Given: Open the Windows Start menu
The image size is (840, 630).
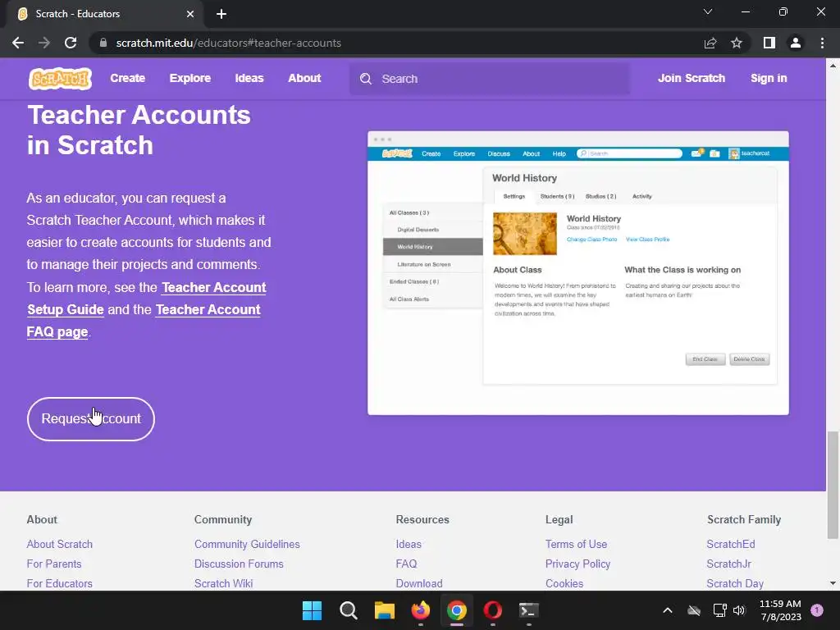Looking at the screenshot, I should (312, 610).
